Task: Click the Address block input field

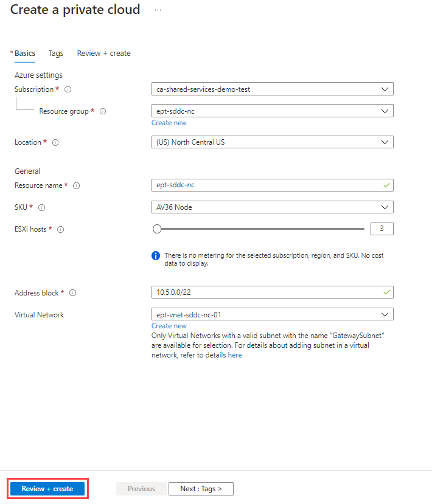Action: [x=268, y=292]
